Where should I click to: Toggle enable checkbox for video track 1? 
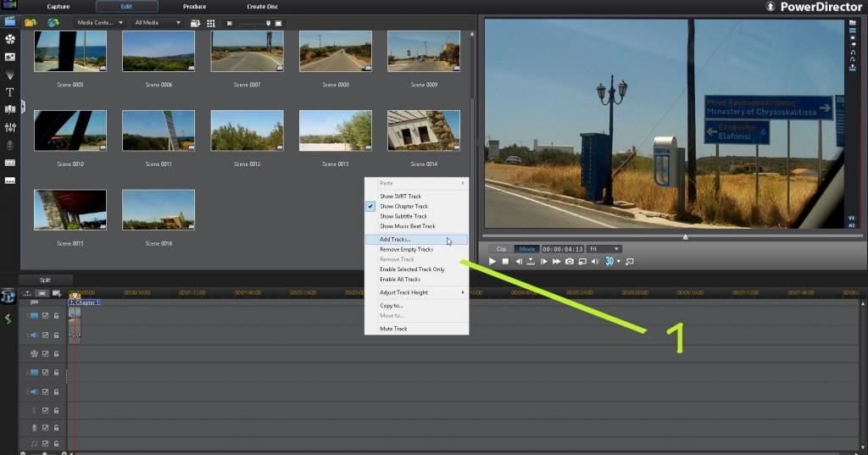[x=46, y=315]
